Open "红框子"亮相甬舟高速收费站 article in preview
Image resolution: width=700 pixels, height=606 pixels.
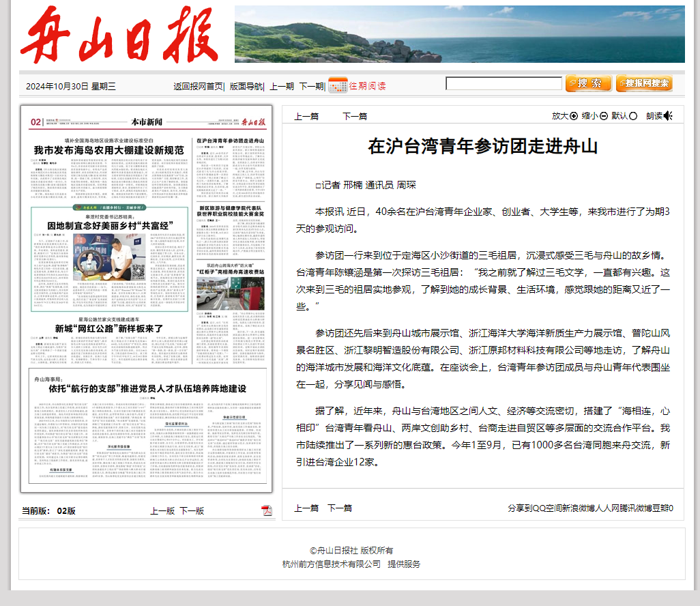[x=231, y=272]
